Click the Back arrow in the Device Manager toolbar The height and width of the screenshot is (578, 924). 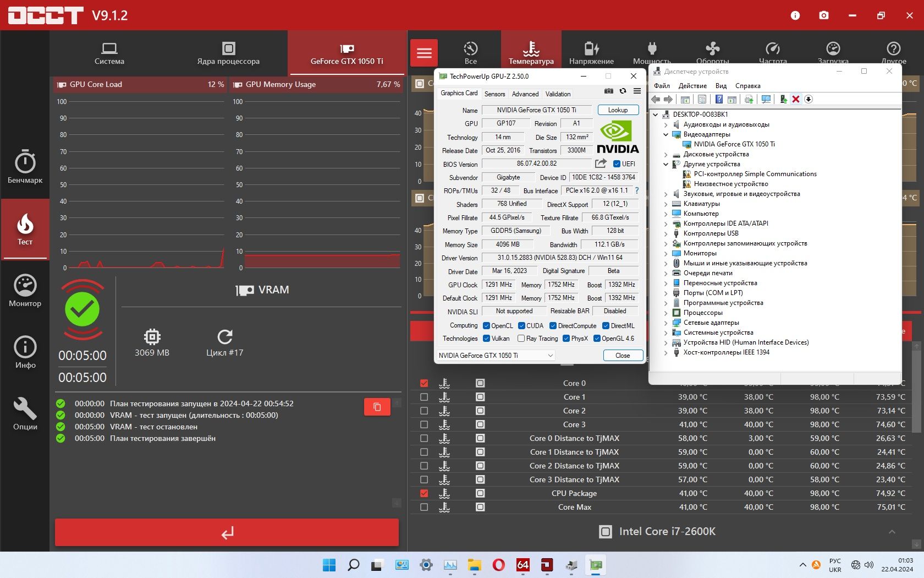click(656, 99)
